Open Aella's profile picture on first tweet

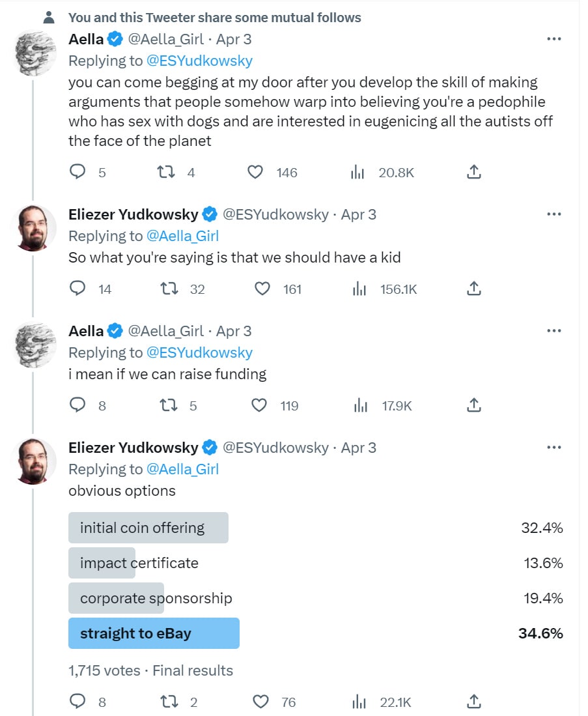(x=35, y=53)
